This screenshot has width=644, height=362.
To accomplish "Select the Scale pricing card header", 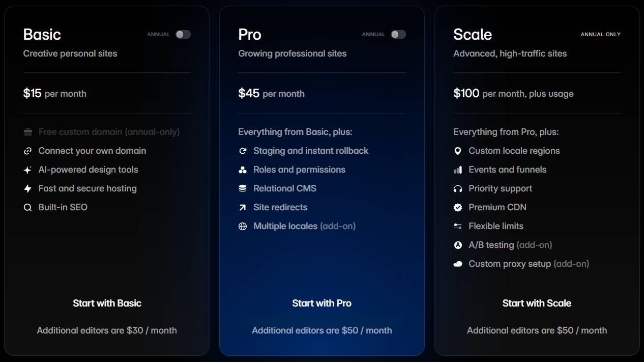I will [x=472, y=35].
